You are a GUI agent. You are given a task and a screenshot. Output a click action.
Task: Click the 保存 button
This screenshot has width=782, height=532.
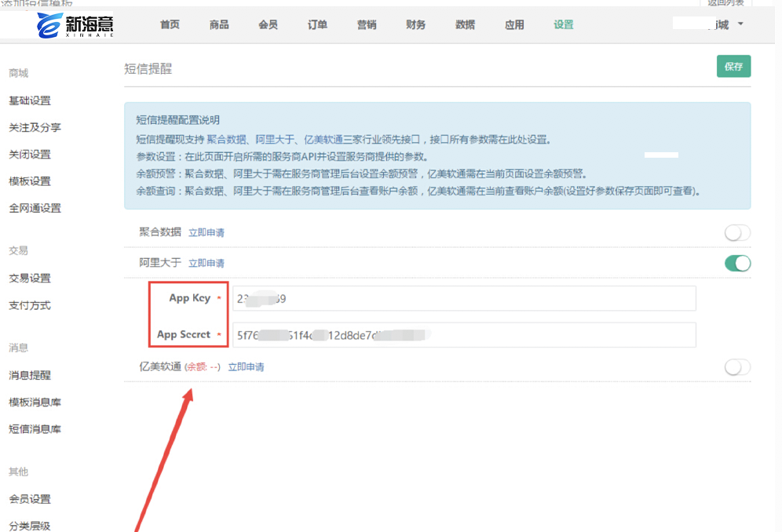[x=733, y=67]
